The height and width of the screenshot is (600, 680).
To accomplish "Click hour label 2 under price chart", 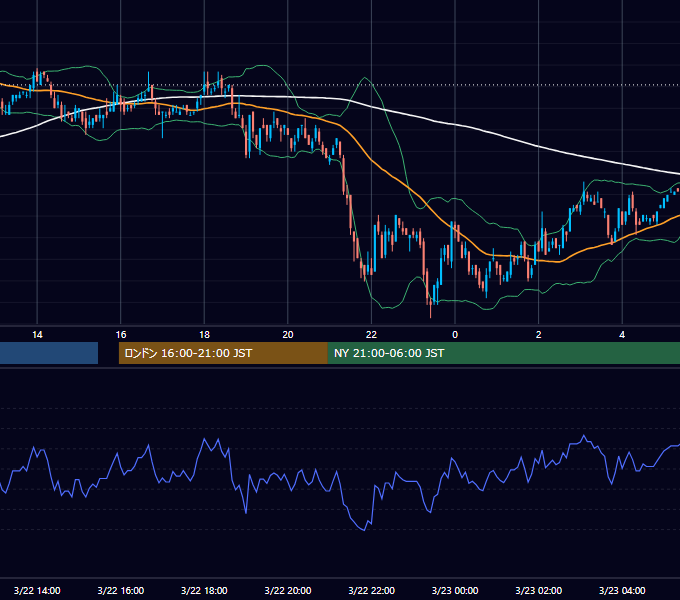I will [x=539, y=335].
